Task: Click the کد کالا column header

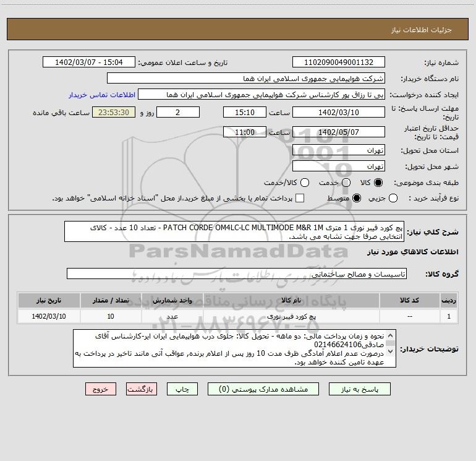Action: [409, 300]
